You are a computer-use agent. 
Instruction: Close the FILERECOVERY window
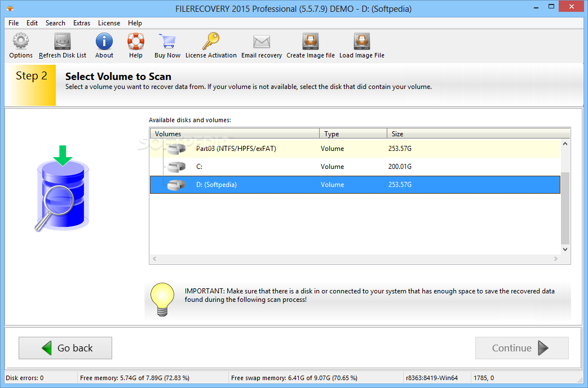tap(572, 7)
